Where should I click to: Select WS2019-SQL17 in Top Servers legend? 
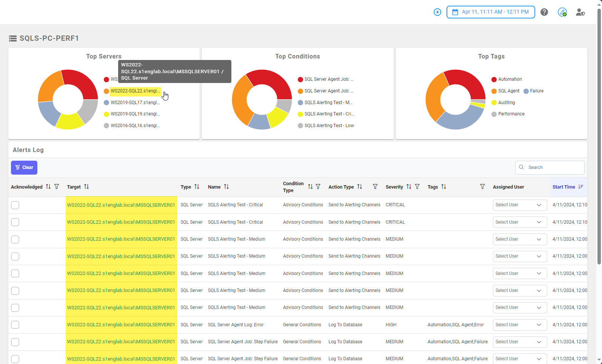coord(135,103)
